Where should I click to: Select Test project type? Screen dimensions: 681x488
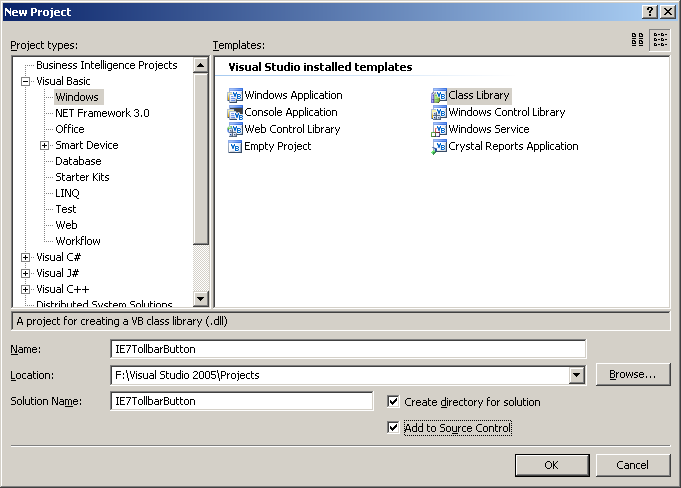pos(66,210)
